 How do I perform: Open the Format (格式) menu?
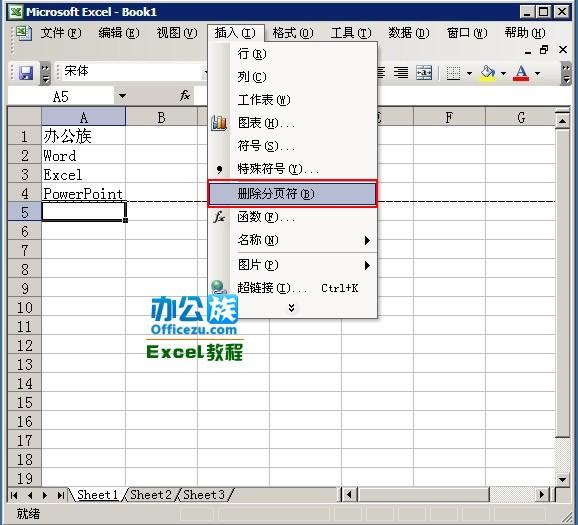click(x=293, y=33)
